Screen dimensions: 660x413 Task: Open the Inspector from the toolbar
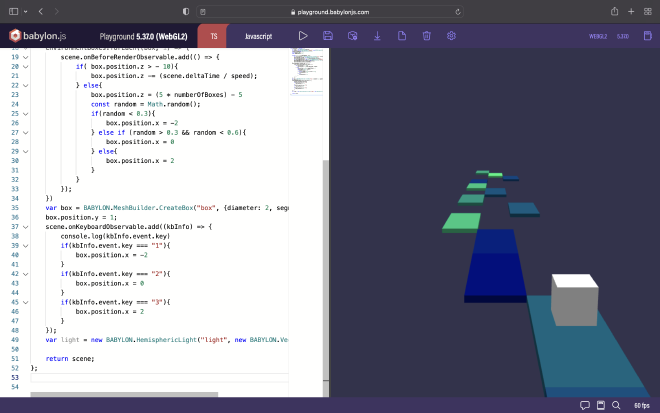353,35
